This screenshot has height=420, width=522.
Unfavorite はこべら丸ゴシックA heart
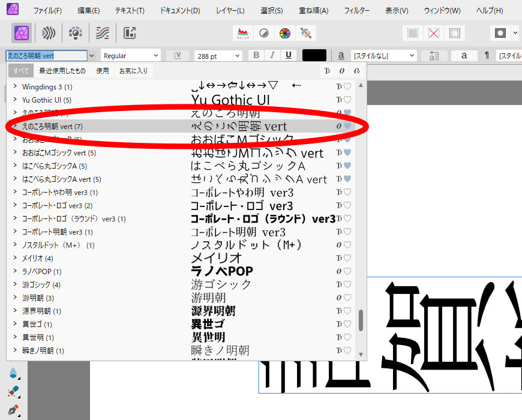point(347,166)
